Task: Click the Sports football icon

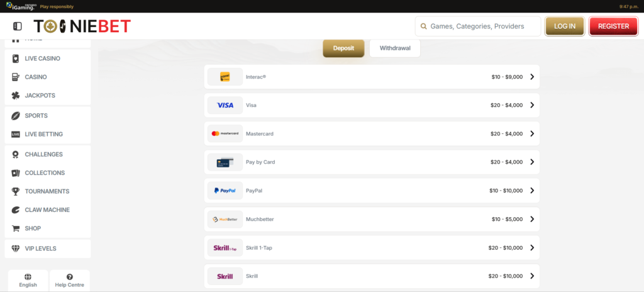Action: [15, 116]
